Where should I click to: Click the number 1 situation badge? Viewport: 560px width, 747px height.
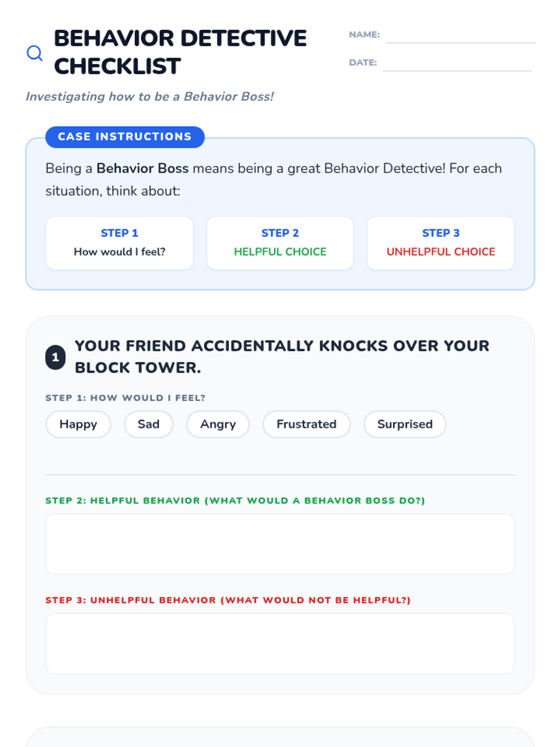56,357
